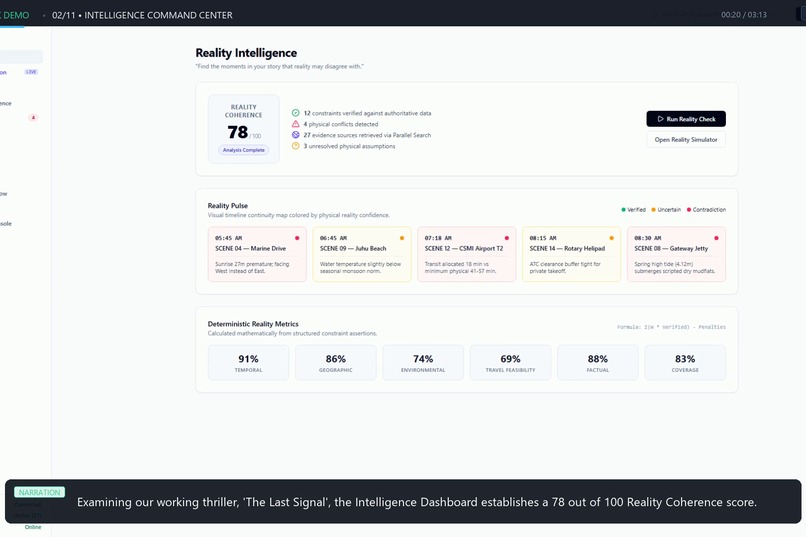Click 'Transit allocated 18 min' description
This screenshot has height=537, width=806.
[461, 267]
